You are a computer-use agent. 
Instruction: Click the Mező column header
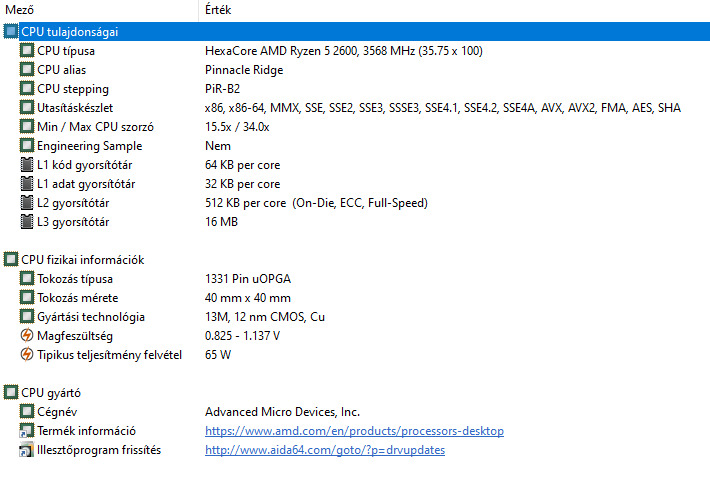pos(21,9)
